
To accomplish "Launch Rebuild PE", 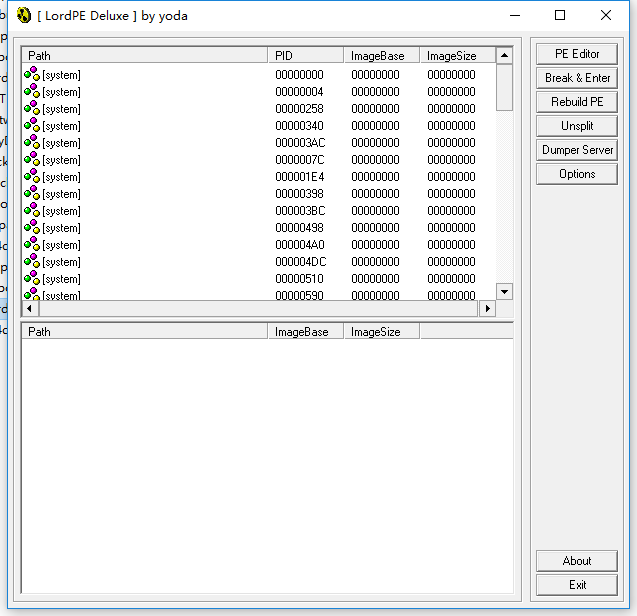I will pos(577,102).
